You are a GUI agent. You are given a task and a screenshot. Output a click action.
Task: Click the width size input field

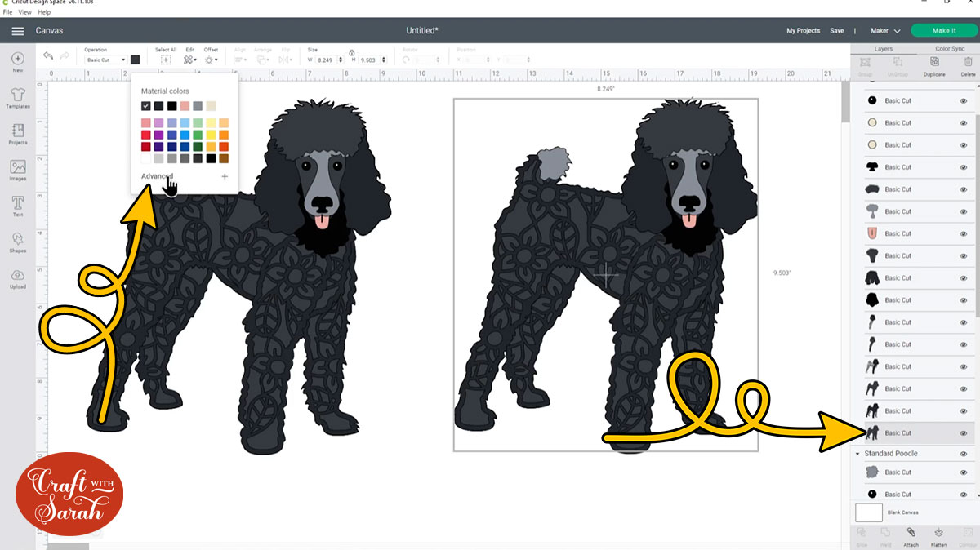(327, 60)
